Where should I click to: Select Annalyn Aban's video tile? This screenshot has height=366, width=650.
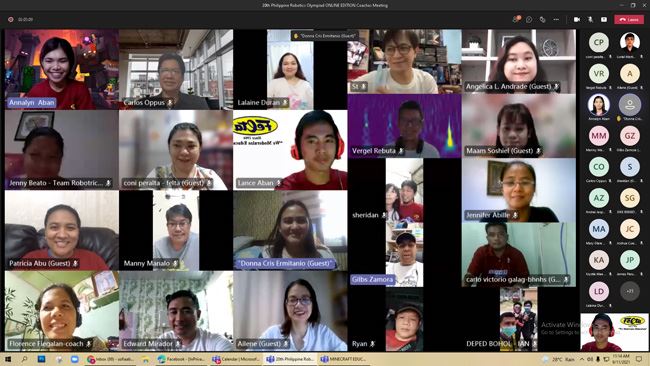[62, 69]
